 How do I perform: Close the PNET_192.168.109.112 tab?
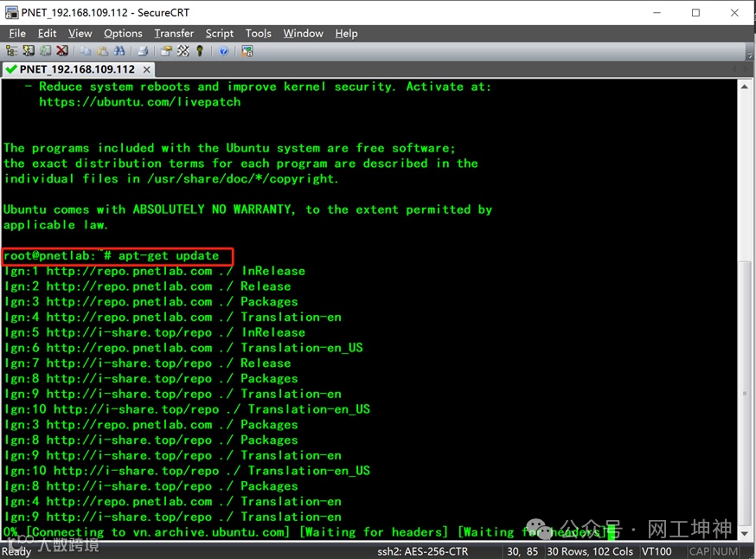[146, 69]
